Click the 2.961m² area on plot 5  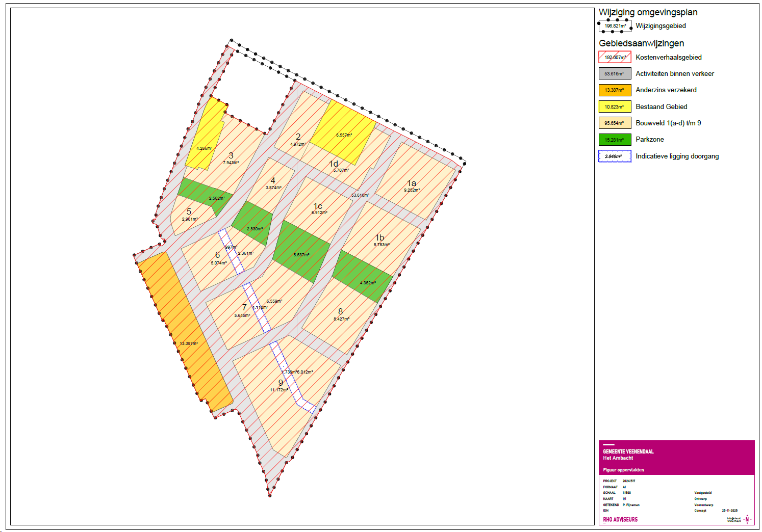point(190,219)
